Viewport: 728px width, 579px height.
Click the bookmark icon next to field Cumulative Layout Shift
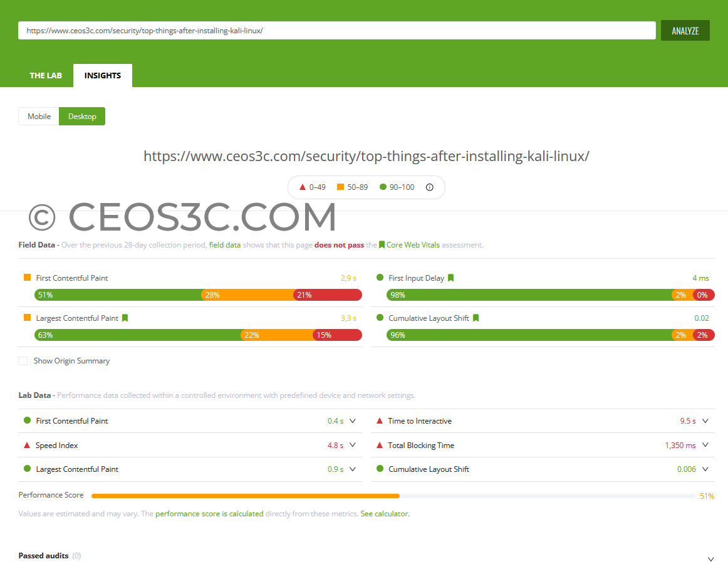pyautogui.click(x=476, y=318)
